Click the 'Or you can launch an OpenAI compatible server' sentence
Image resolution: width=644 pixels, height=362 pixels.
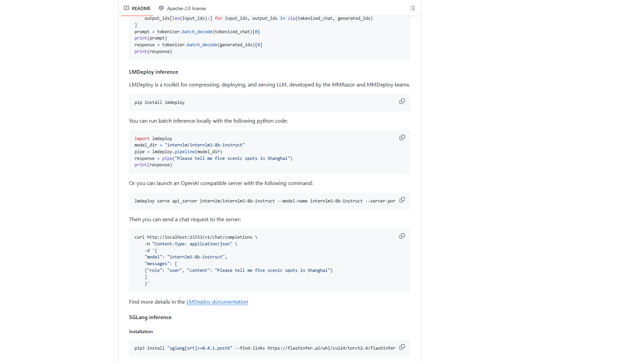click(221, 183)
